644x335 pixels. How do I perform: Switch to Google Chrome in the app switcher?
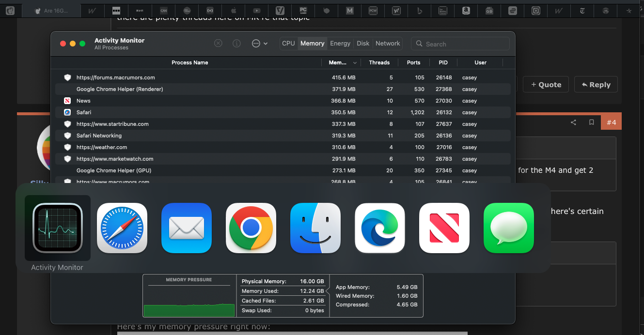click(251, 228)
